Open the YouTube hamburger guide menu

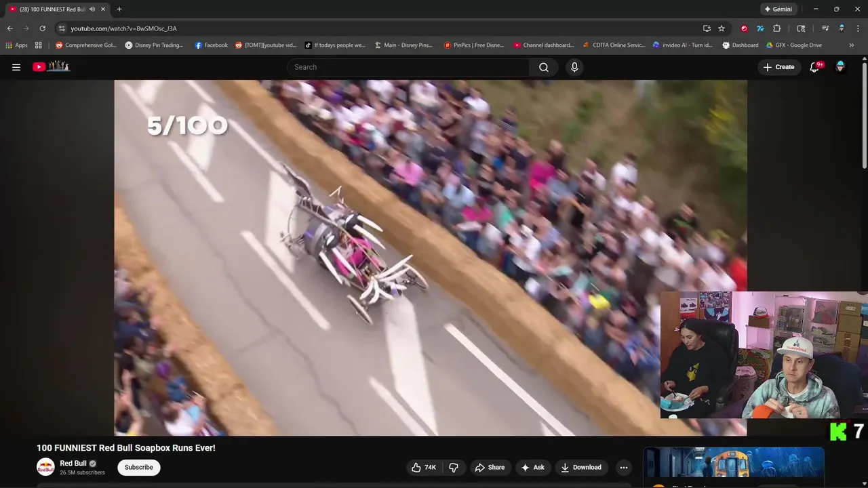pos(16,67)
